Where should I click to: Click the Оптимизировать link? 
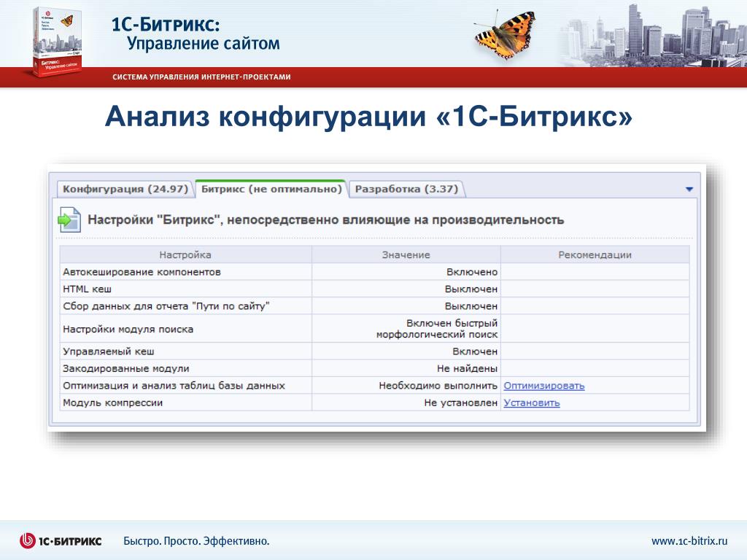click(544, 386)
